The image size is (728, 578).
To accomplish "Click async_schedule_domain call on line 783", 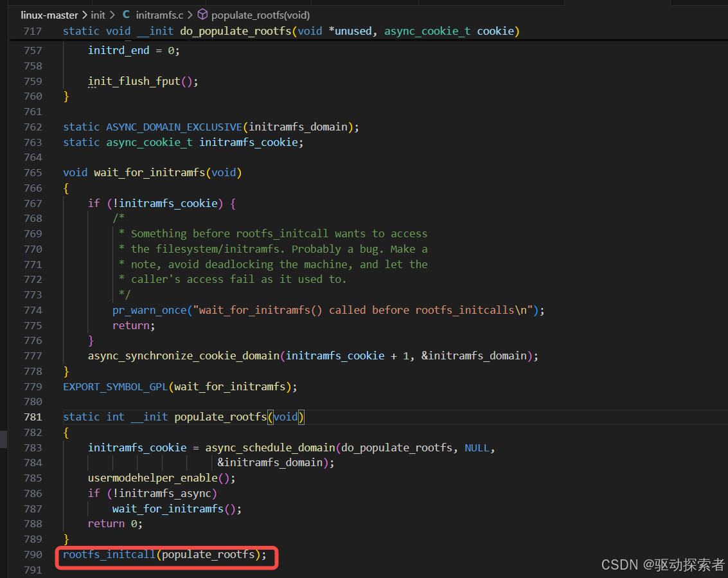I will click(x=271, y=447).
